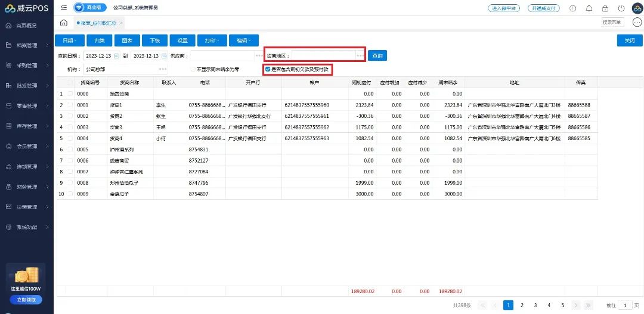Open the 日期 dropdown button
This screenshot has height=314, width=644.
point(69,41)
